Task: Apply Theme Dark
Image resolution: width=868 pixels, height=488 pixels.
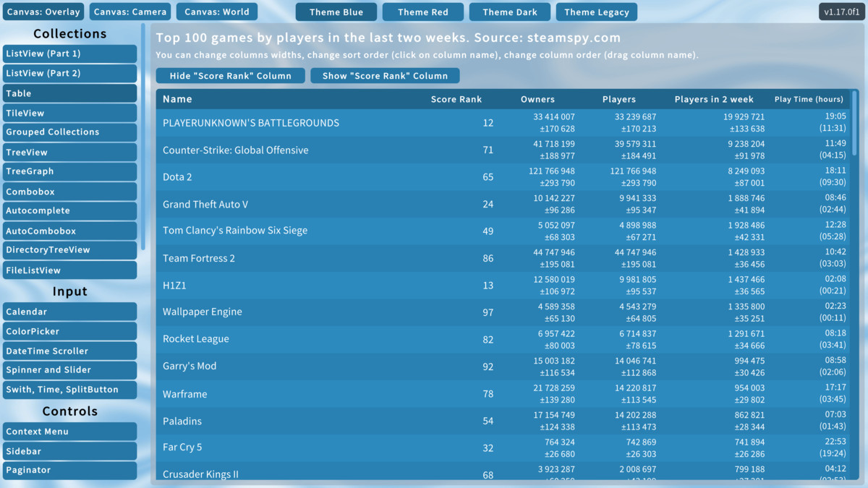Action: [x=510, y=12]
